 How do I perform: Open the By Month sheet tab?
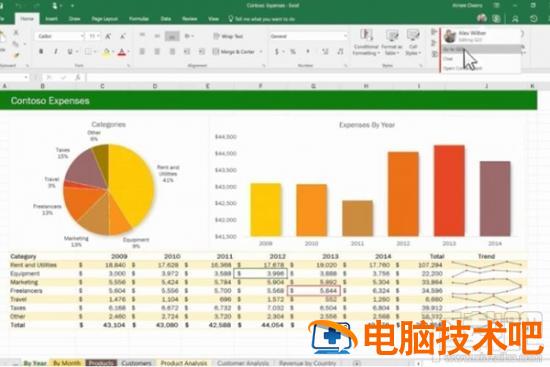[x=67, y=363]
